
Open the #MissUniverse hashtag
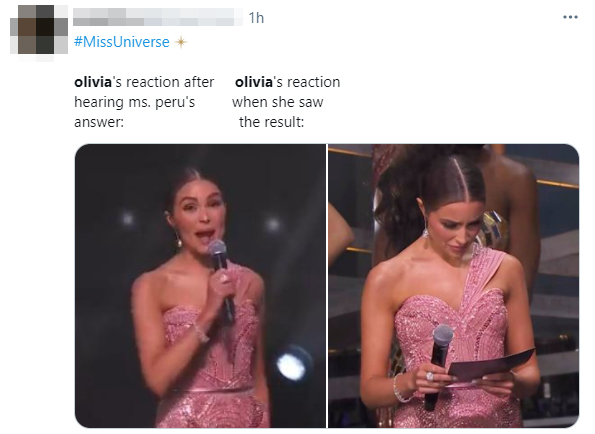pos(121,42)
